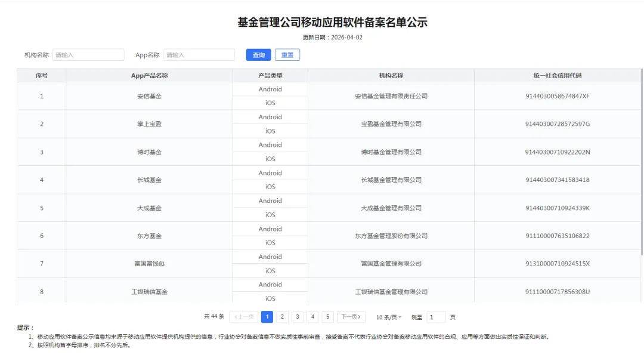
Task: Click iOS cell in 大成基金 row
Action: [x=270, y=215]
